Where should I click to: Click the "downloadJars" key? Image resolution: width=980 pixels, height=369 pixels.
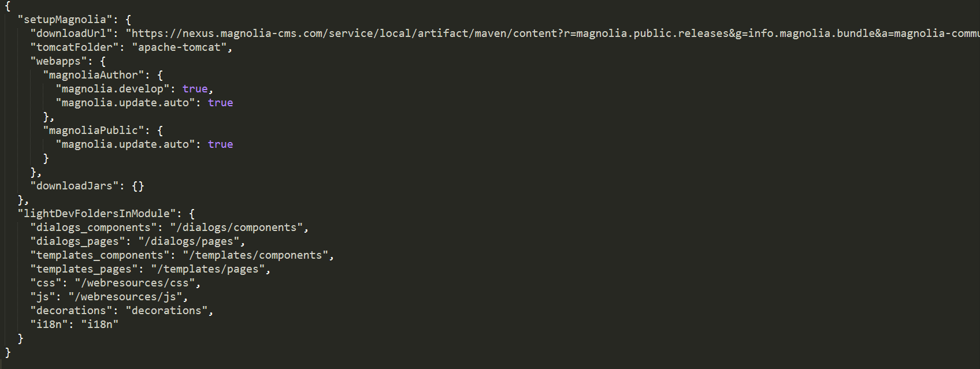click(x=75, y=186)
